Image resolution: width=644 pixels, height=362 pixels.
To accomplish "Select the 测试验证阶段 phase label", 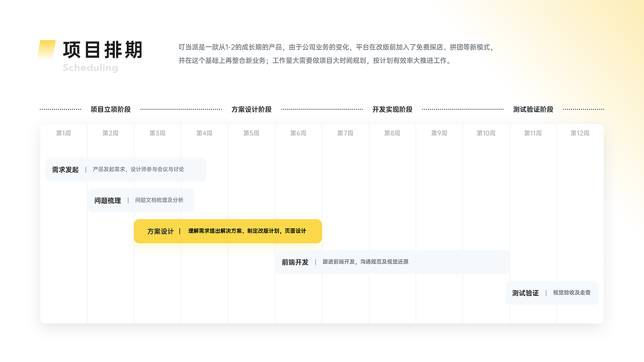I will tap(533, 109).
